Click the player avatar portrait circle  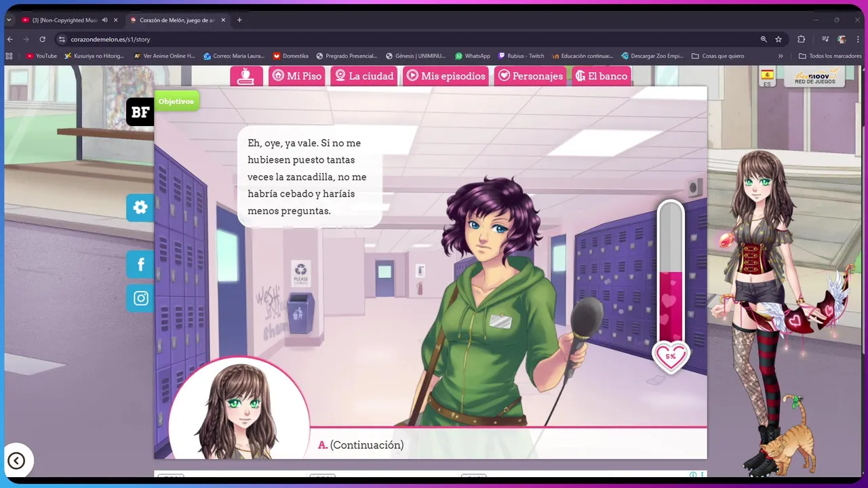239,409
